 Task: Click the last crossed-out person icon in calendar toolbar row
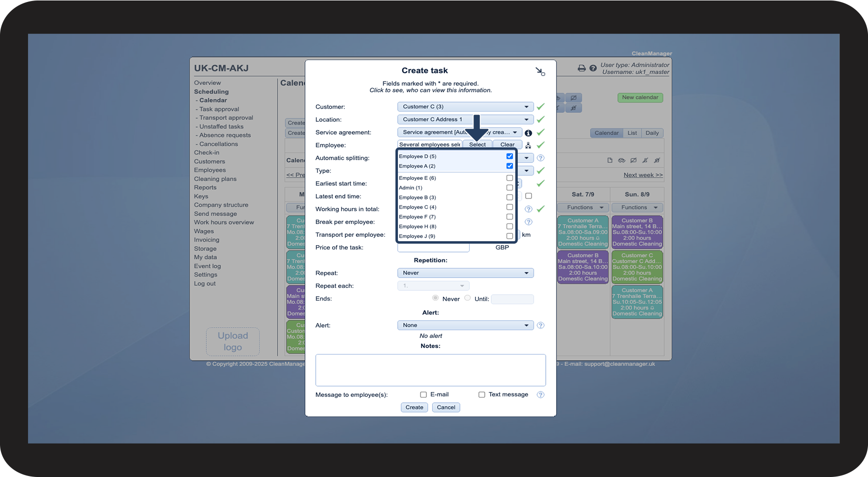(657, 160)
